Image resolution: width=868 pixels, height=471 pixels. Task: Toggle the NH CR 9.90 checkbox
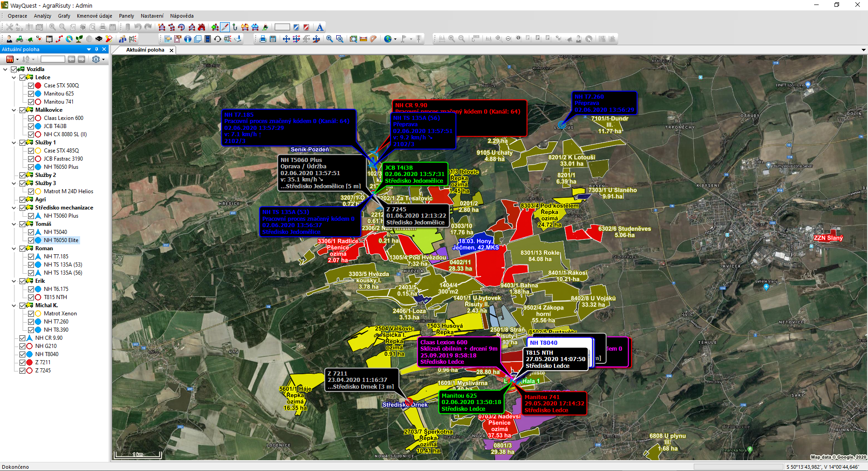tap(22, 338)
